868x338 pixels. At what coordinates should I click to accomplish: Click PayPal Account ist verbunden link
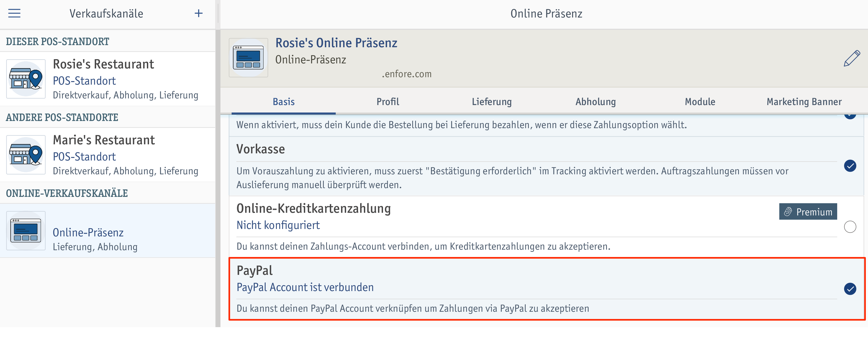[305, 287]
